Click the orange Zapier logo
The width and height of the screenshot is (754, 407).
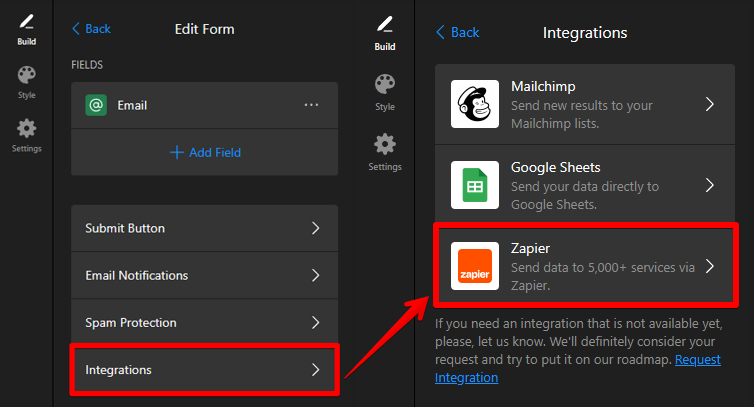(x=475, y=266)
